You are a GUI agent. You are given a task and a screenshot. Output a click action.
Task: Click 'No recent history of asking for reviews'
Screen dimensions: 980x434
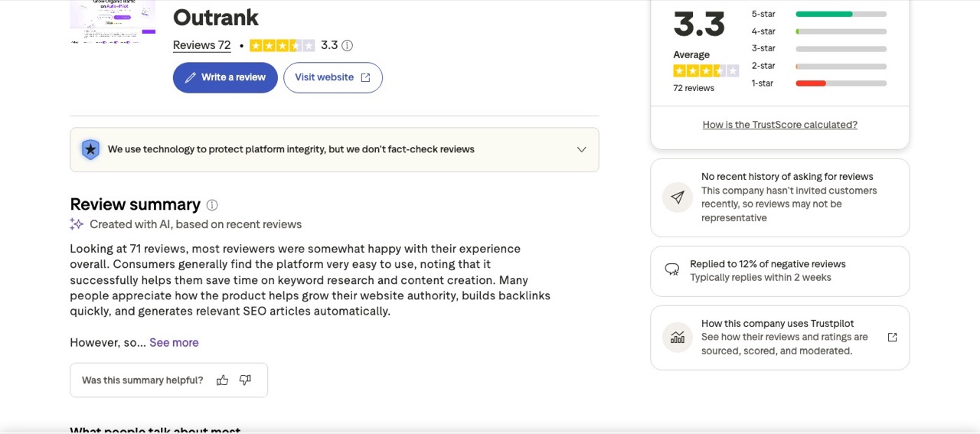click(x=787, y=177)
